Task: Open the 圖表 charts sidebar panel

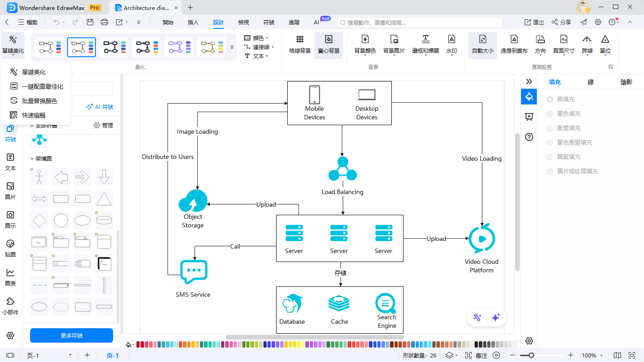Action: point(10,277)
